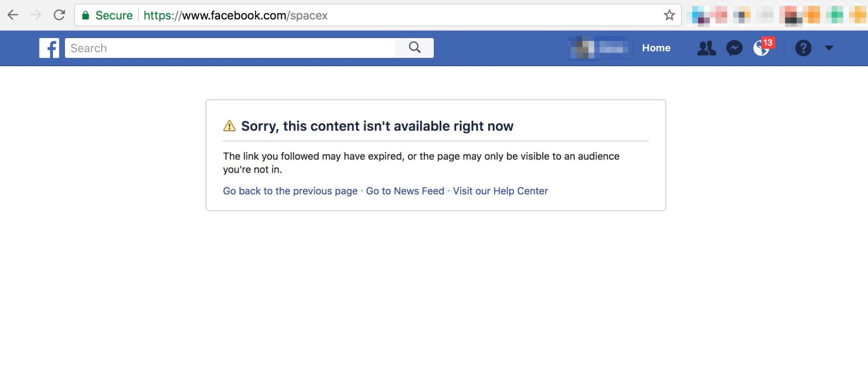Viewport: 868px width, 369px height.
Task: Open the Quick Help question mark
Action: click(x=803, y=48)
